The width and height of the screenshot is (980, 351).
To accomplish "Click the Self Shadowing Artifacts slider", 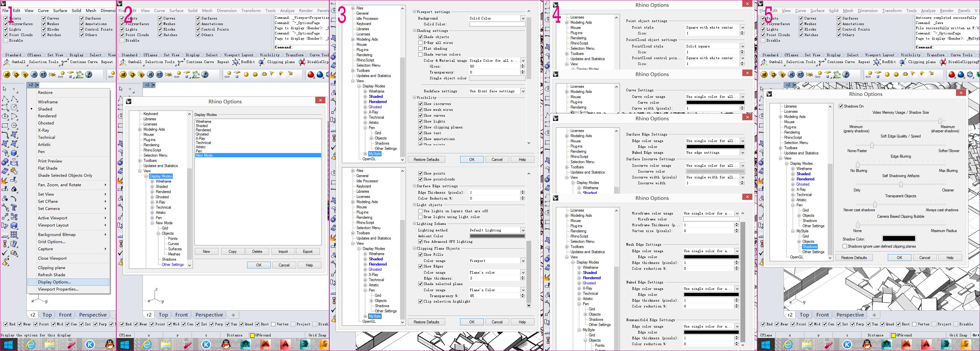I will pos(900,184).
